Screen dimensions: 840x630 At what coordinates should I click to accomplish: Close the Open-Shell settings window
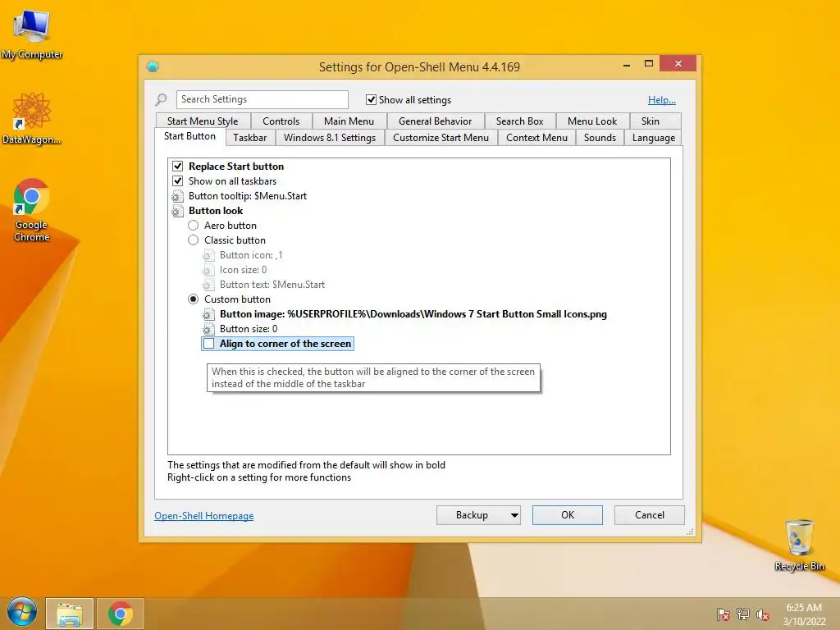tap(678, 64)
